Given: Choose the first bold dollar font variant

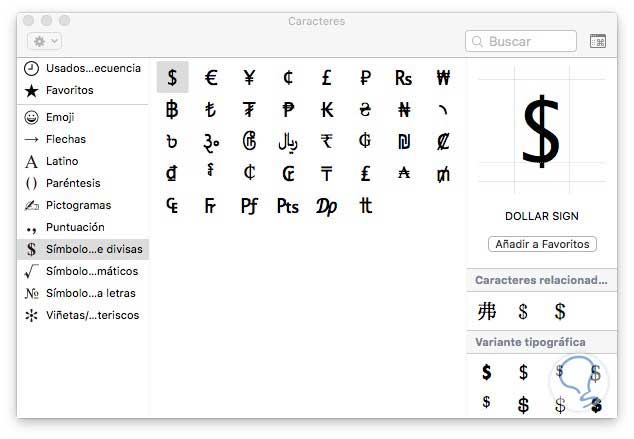Looking at the screenshot, I should click(x=487, y=373).
